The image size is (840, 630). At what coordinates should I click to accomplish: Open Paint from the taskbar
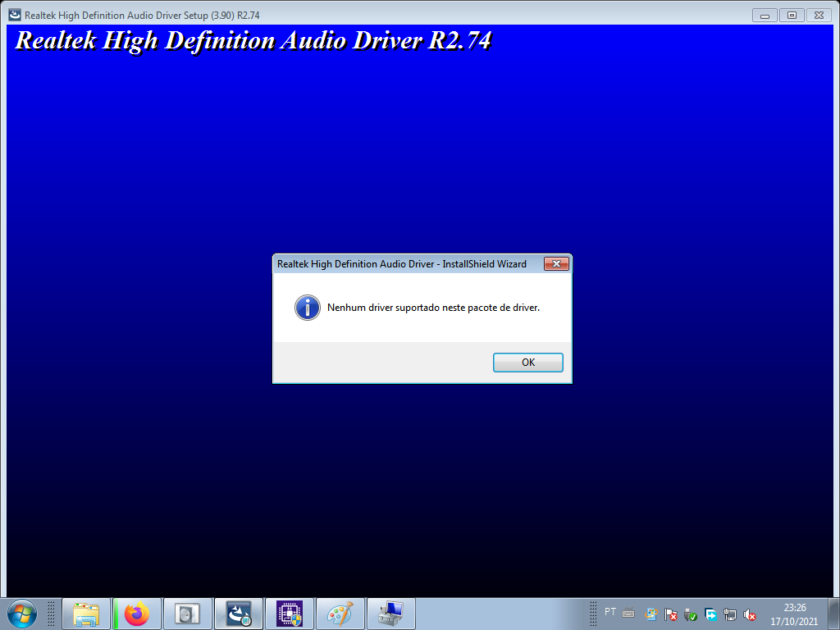[340, 614]
